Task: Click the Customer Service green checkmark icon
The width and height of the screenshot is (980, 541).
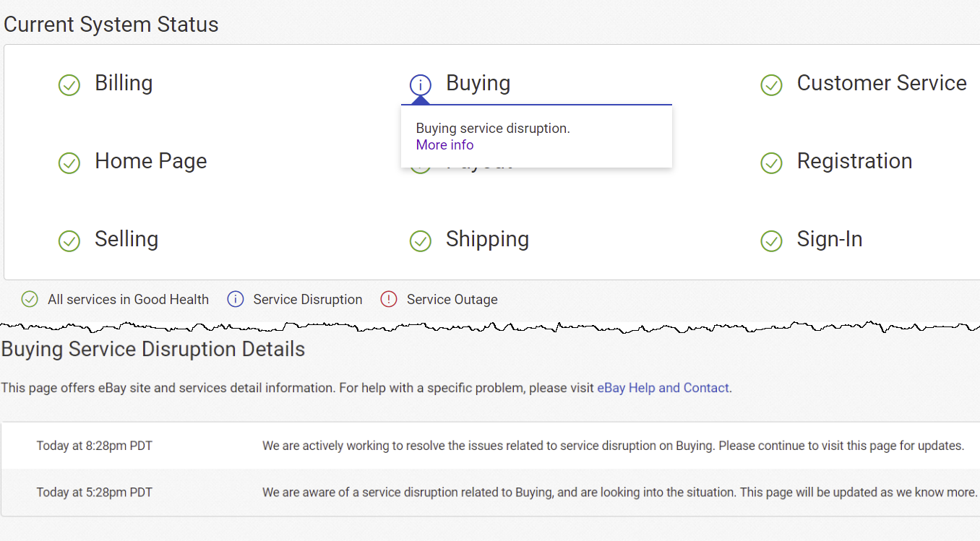Action: coord(771,85)
